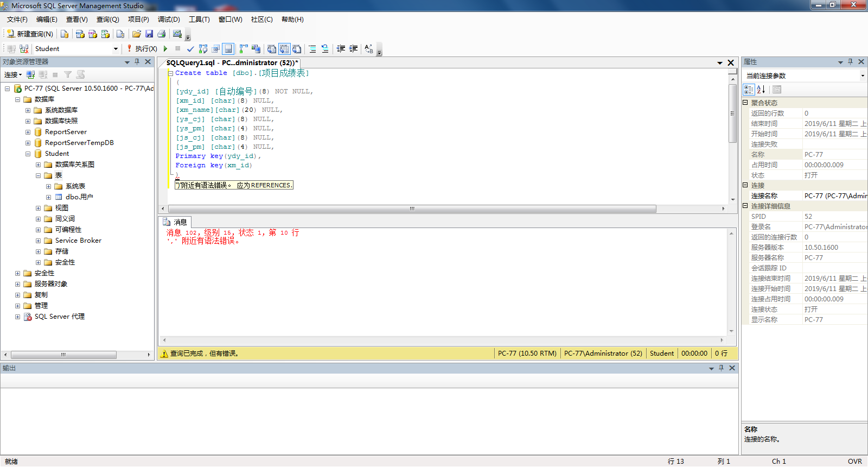Select the ReportServerTempDB database

pos(79,143)
